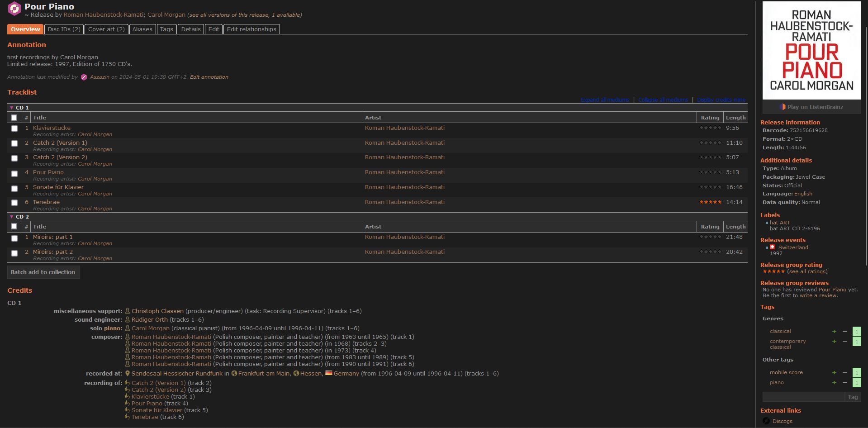Click recording icon beside Tenebrae credit
The height and width of the screenshot is (428, 868).
[x=128, y=417]
